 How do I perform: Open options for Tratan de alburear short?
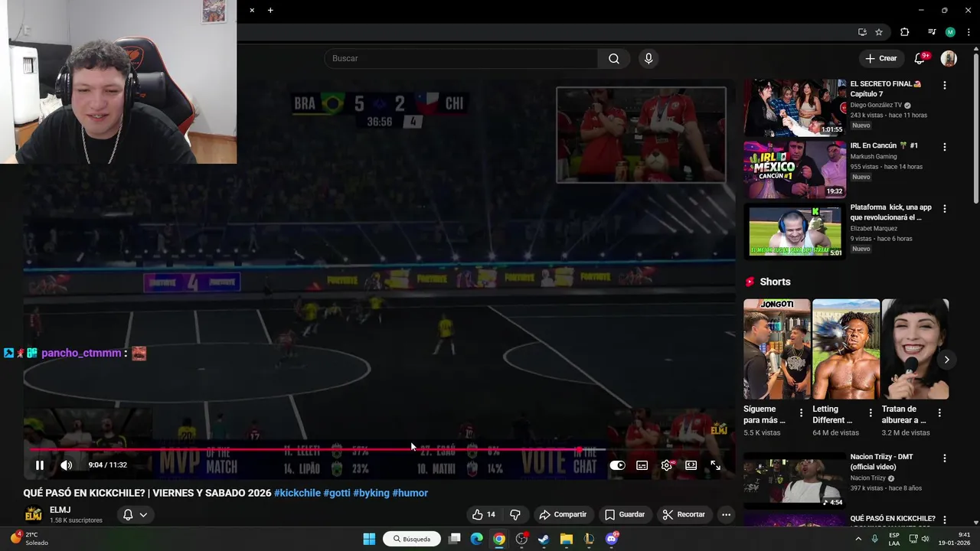pyautogui.click(x=939, y=412)
